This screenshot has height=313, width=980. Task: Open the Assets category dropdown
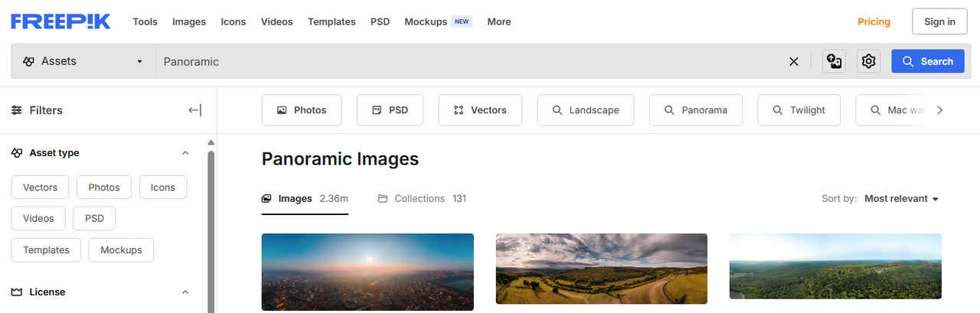point(83,61)
